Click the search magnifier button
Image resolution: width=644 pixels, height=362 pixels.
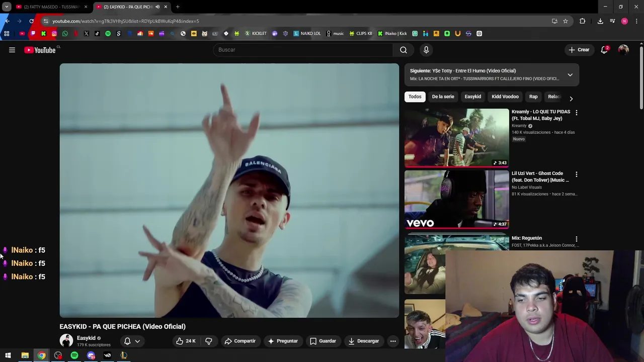404,50
